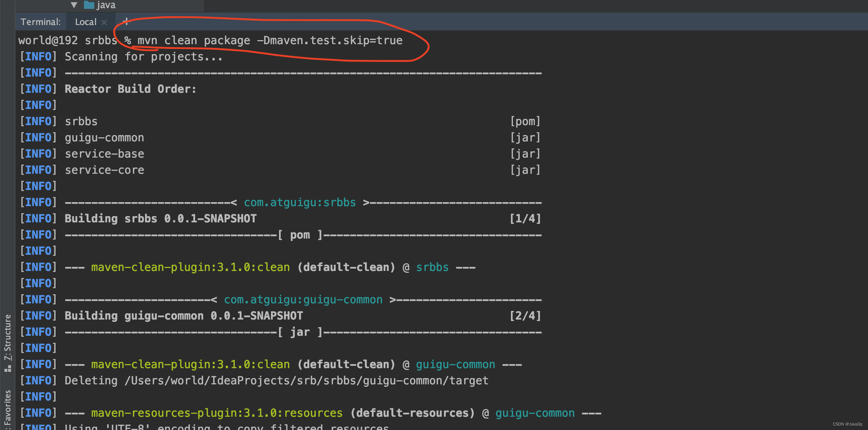This screenshot has height=430, width=868.
Task: Click 'Building srbbs 0.0.1-SNAPSHOT' line
Action: coord(160,219)
